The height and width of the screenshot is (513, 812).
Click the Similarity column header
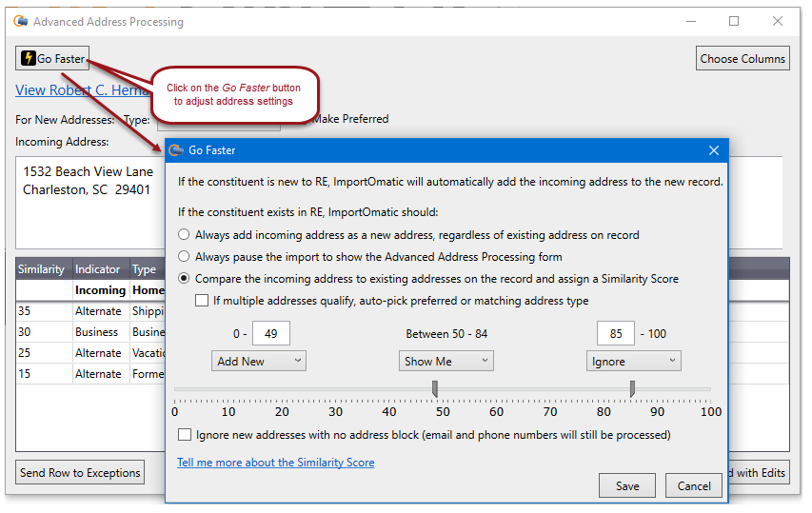44,268
